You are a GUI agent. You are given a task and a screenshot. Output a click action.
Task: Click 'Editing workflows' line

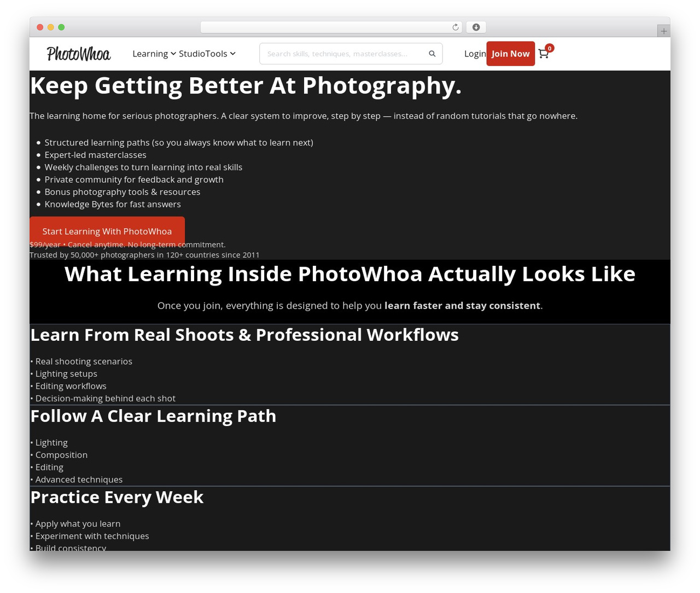(68, 386)
